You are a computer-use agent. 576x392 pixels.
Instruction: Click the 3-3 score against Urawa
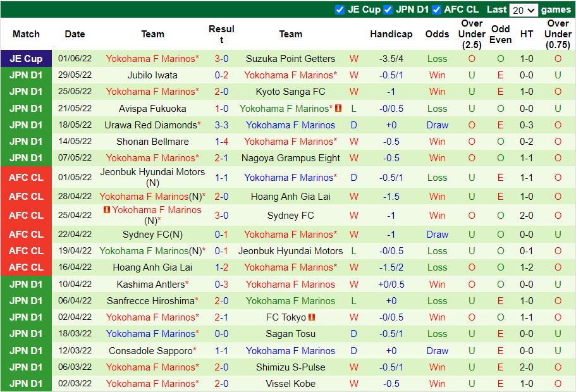[x=221, y=125]
